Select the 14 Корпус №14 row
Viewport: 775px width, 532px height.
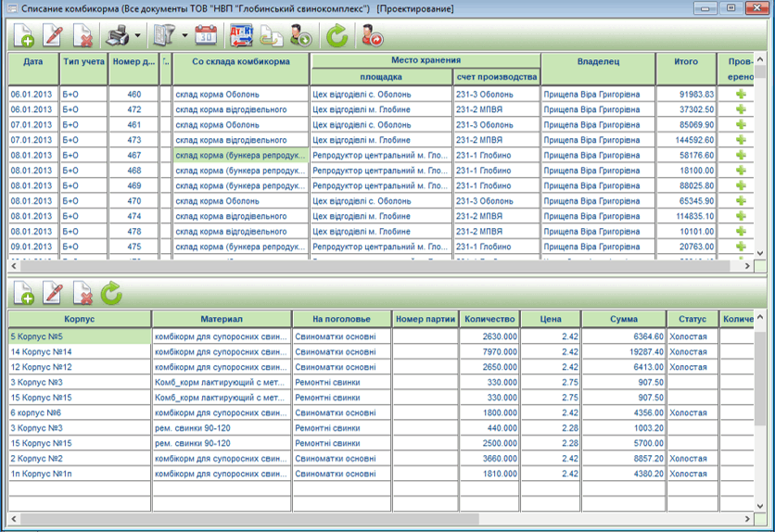[80, 352]
